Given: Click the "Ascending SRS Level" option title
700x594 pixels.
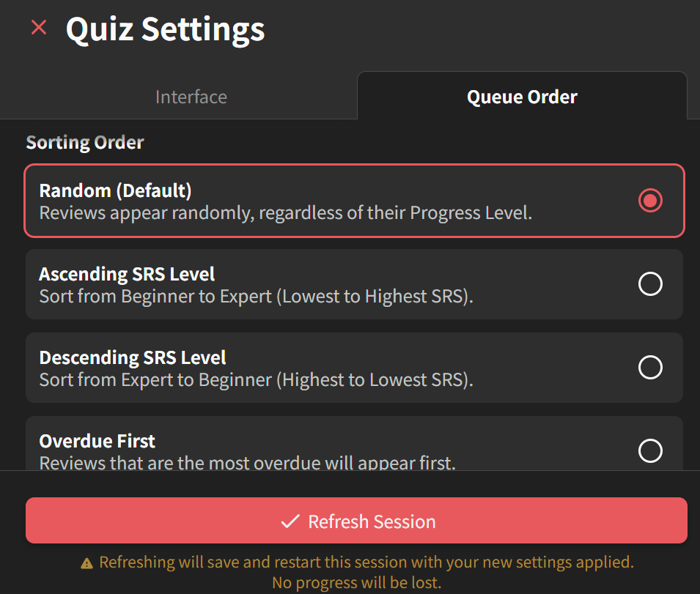Looking at the screenshot, I should coord(127,274).
